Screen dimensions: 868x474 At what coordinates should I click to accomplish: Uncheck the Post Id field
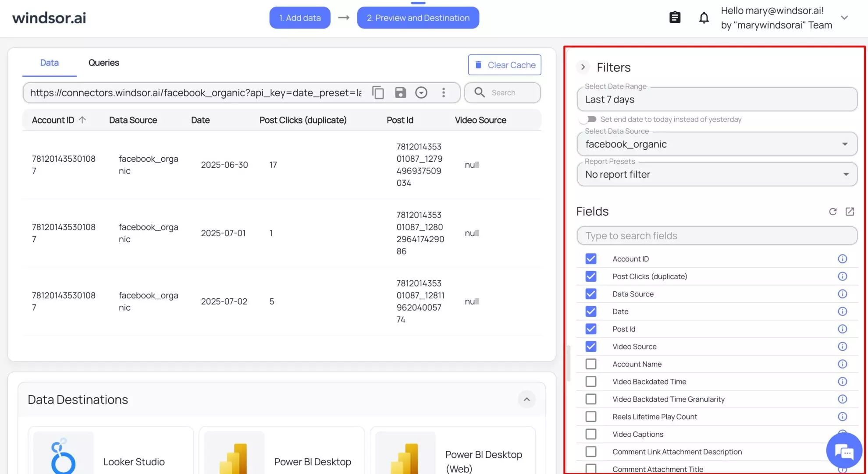coord(591,329)
